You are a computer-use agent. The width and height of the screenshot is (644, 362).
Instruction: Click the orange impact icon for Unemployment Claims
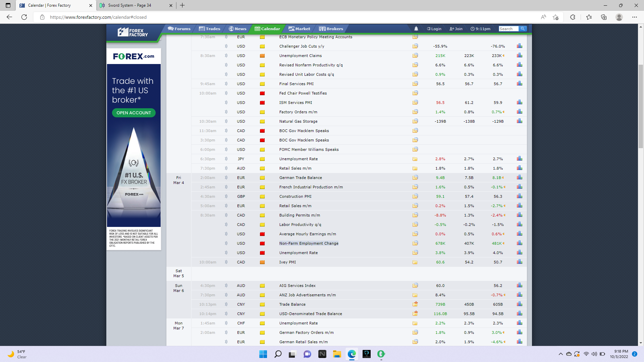[x=262, y=56]
